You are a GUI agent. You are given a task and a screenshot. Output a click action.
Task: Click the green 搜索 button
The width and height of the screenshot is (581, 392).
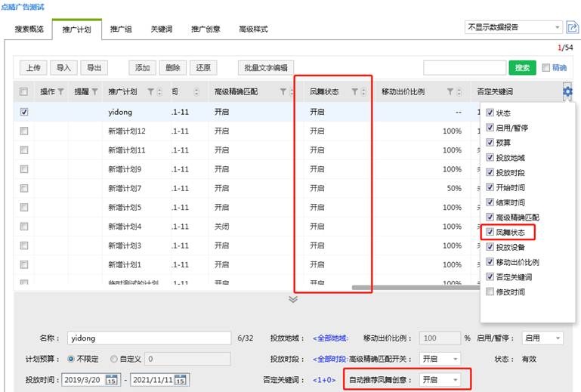tap(522, 68)
